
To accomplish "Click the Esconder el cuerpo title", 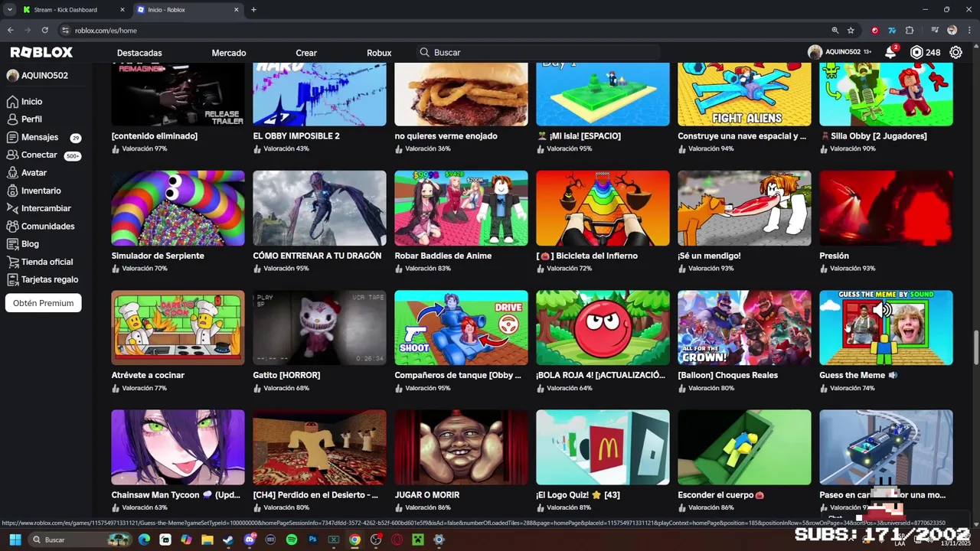I will [x=720, y=495].
